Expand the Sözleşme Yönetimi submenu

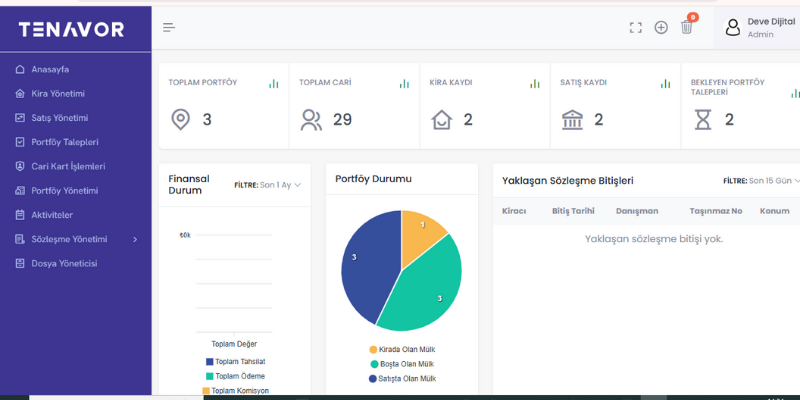tap(76, 239)
